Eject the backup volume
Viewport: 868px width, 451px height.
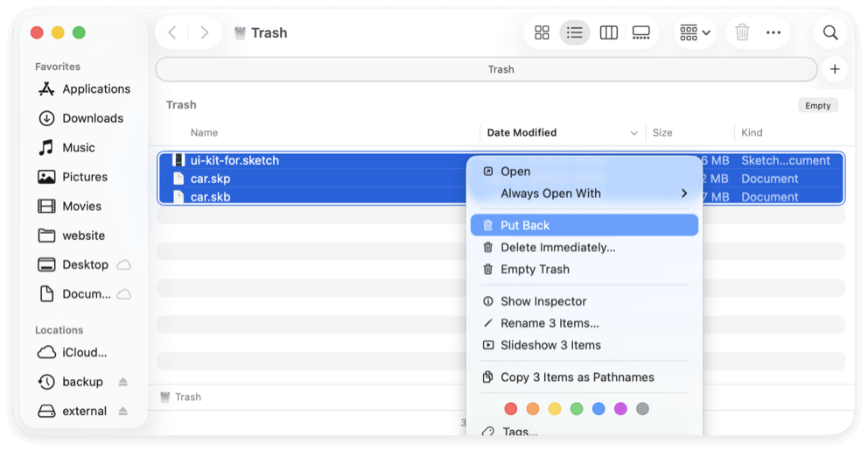coord(122,382)
